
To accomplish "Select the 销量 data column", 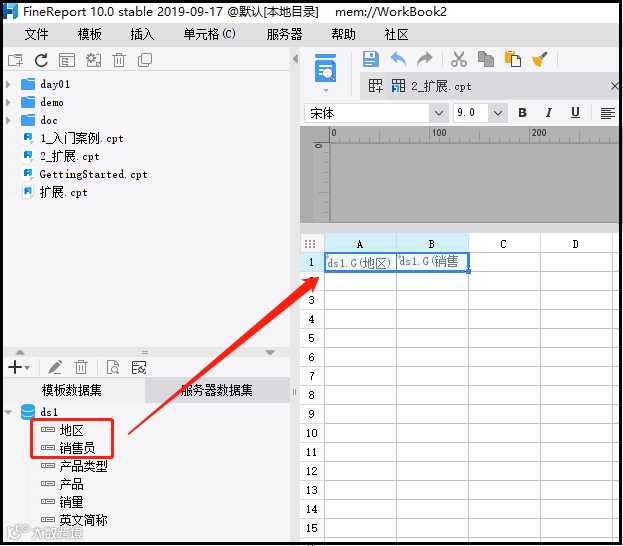I will [x=71, y=502].
